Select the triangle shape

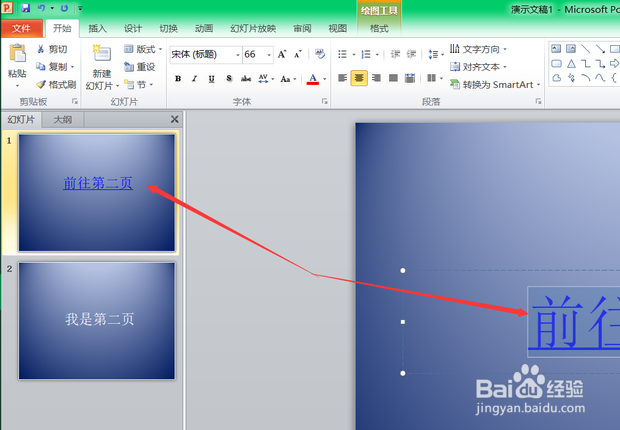click(571, 63)
